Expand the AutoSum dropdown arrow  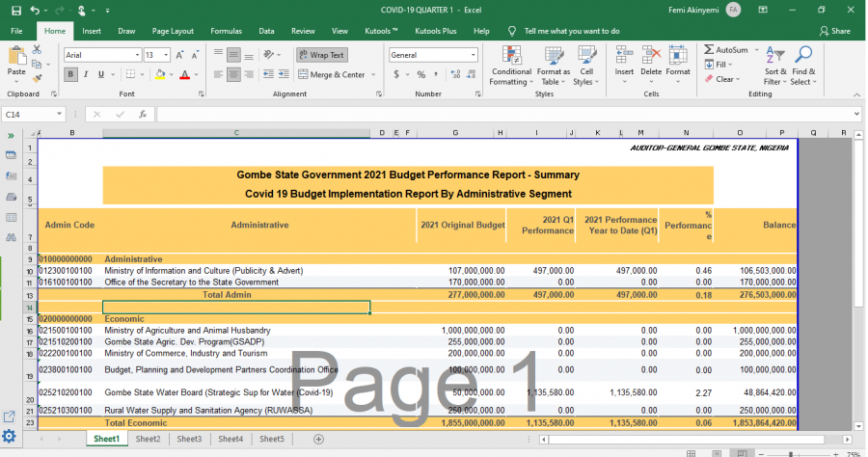(756, 50)
